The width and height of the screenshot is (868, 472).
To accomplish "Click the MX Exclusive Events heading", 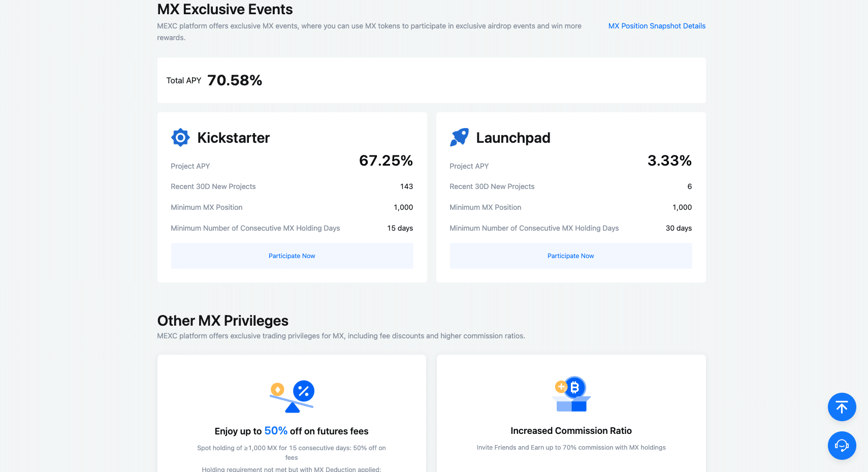I will click(x=225, y=9).
